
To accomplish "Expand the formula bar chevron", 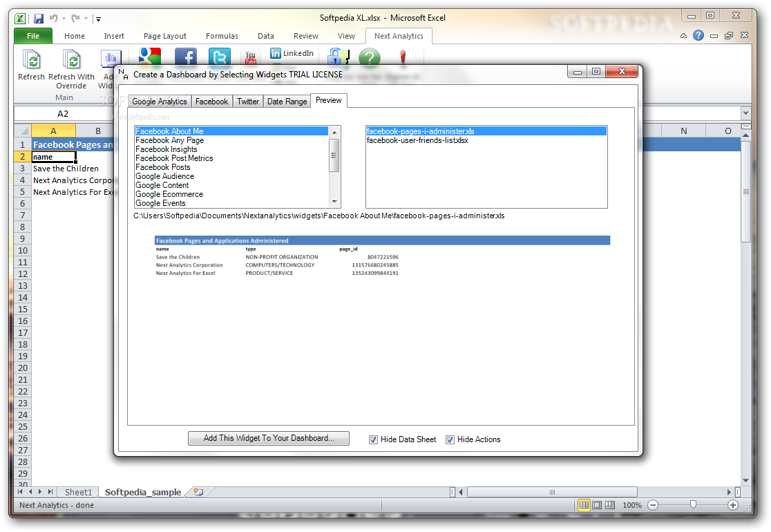I will 746,113.
